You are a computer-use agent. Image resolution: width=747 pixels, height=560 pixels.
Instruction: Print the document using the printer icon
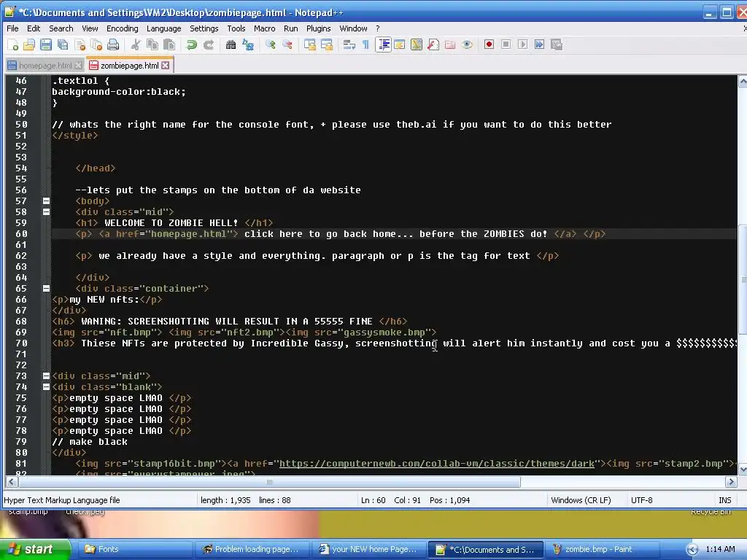(113, 44)
